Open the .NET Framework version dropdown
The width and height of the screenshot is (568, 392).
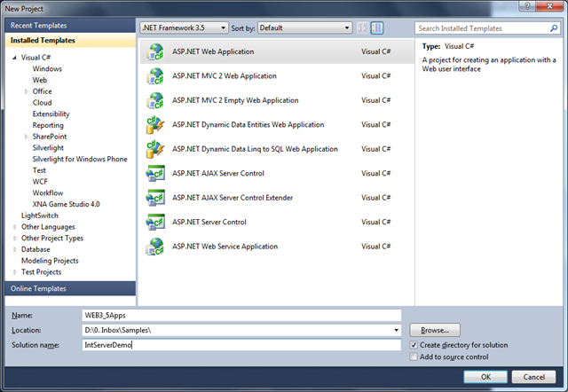tap(184, 27)
